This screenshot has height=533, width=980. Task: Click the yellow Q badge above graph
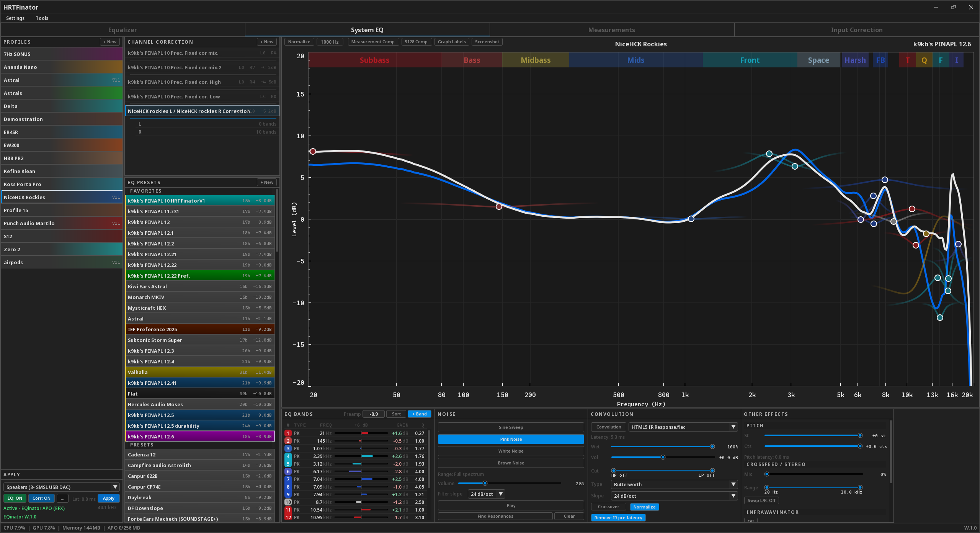tap(924, 60)
